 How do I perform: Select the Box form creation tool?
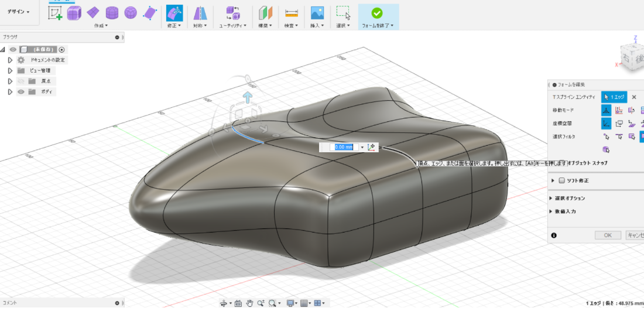[74, 13]
